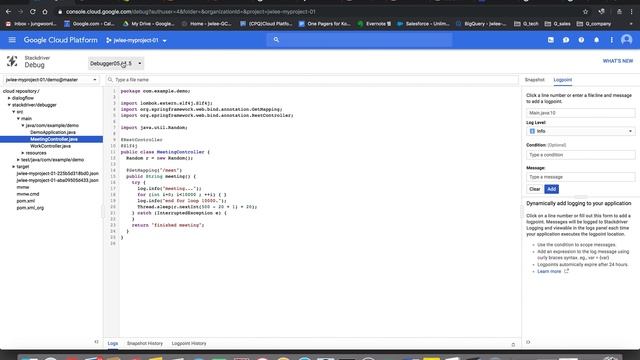Click the Type a file name search field
This screenshot has width=640, height=360.
coord(312,80)
